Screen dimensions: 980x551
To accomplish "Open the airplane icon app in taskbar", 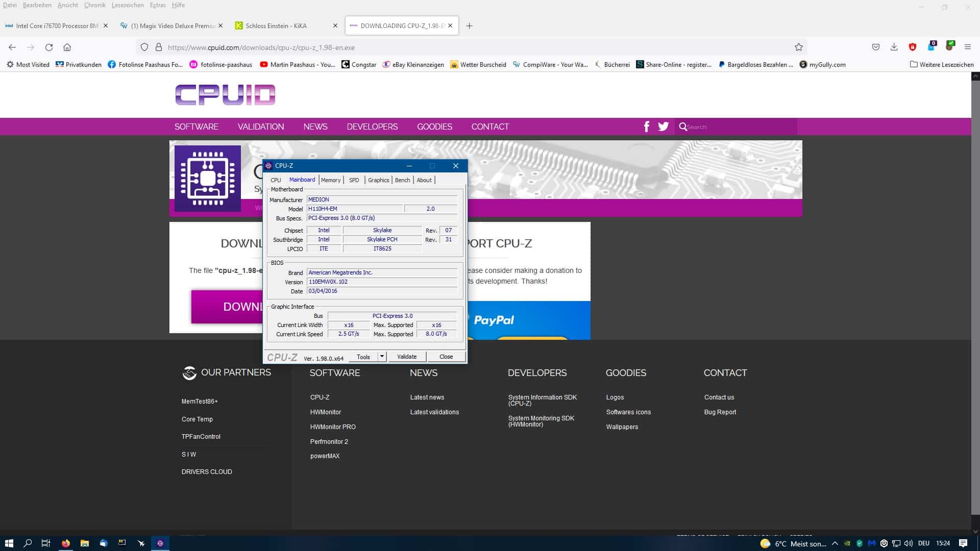I will pyautogui.click(x=141, y=543).
